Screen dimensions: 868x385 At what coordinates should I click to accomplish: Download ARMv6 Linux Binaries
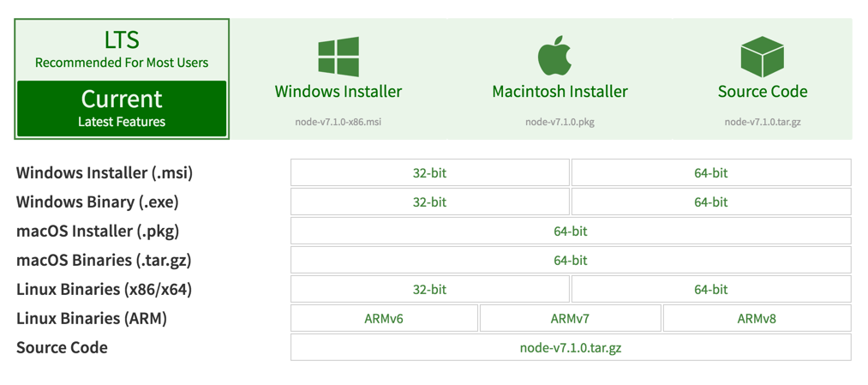point(384,318)
